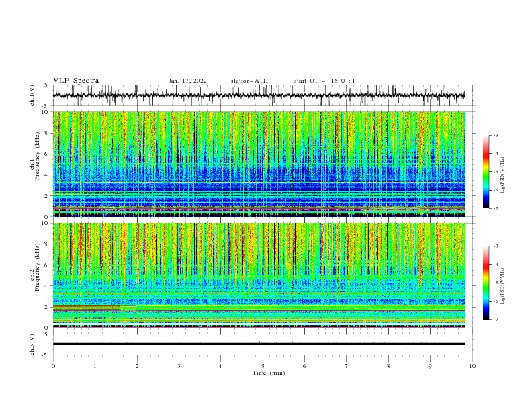Viewport: 532px width, 411px height.
Task: Click time axis tick label '8'
Action: [x=388, y=366]
